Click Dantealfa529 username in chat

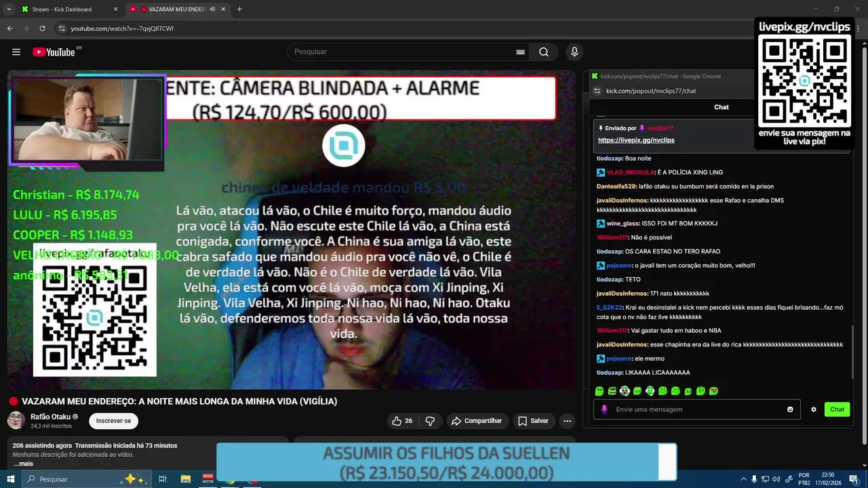click(x=616, y=186)
